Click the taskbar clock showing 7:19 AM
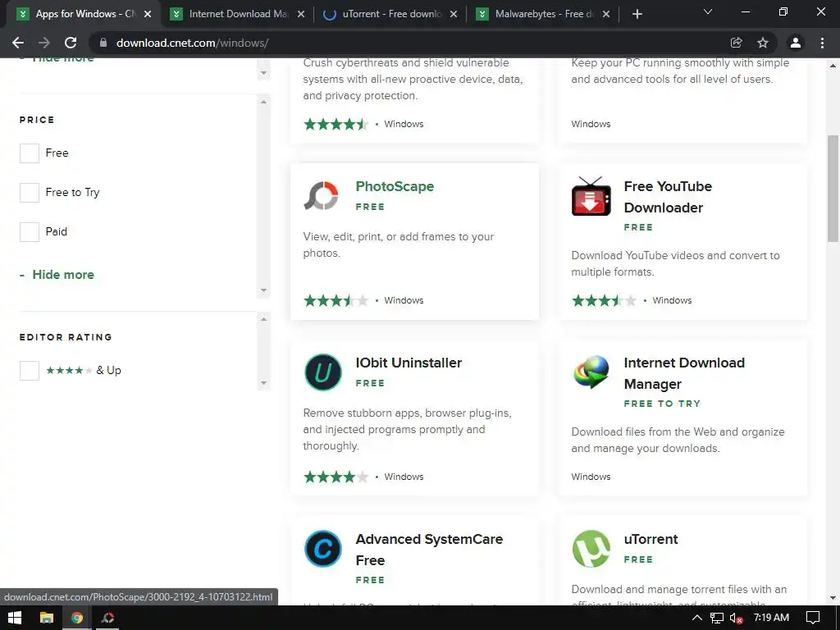The width and height of the screenshot is (840, 630). click(x=771, y=618)
